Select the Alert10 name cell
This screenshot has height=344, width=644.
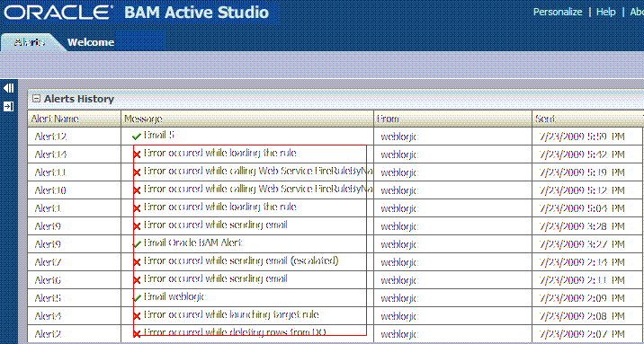tap(75, 190)
